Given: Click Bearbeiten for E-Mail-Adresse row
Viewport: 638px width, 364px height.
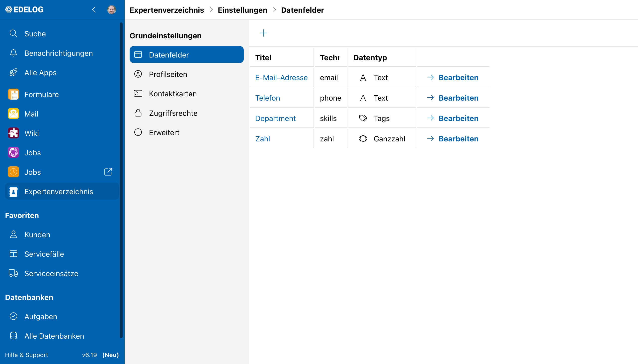Looking at the screenshot, I should (x=453, y=77).
